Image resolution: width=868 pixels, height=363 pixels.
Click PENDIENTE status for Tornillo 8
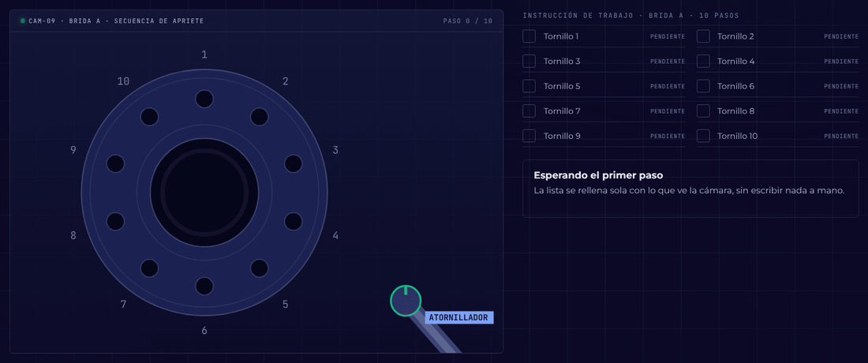tap(841, 111)
